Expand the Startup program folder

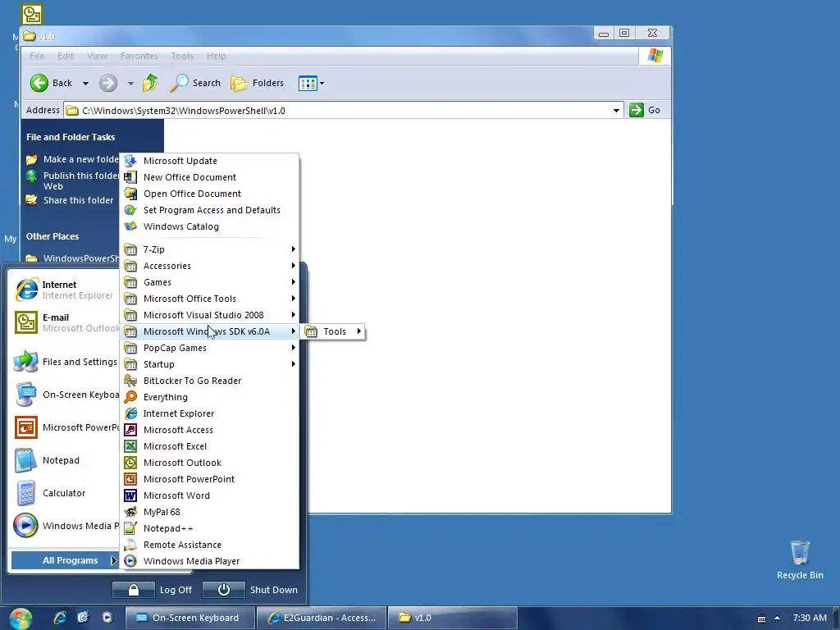pos(209,364)
